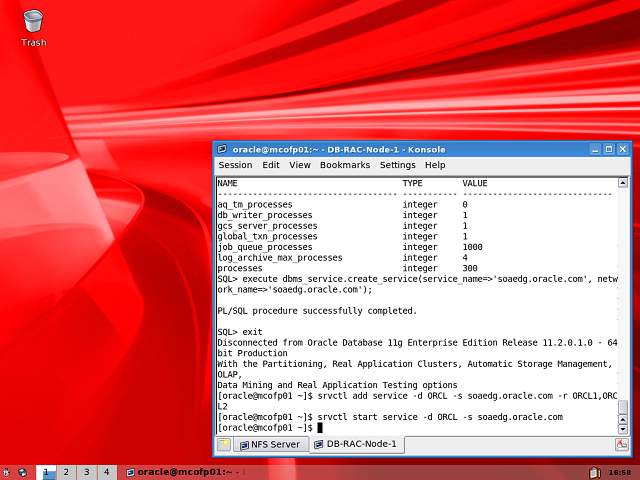The height and width of the screenshot is (480, 640).
Task: Click the Konsole title bar text
Action: pyautogui.click(x=339, y=149)
